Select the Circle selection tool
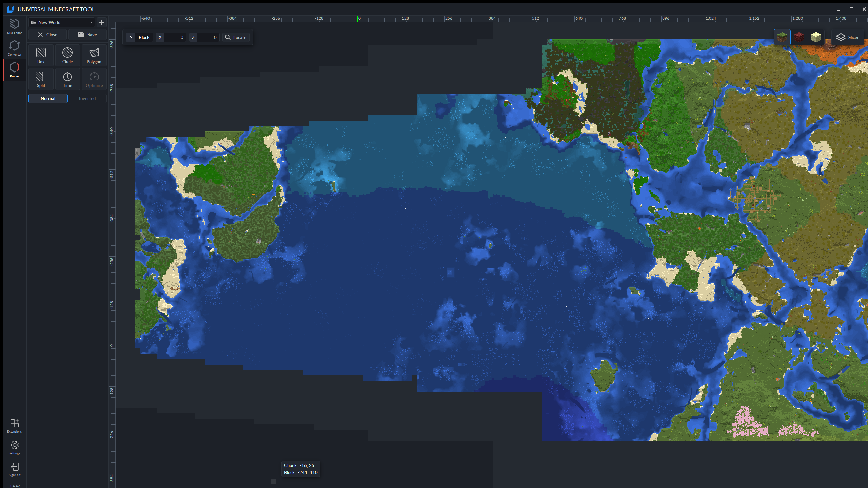 (67, 56)
